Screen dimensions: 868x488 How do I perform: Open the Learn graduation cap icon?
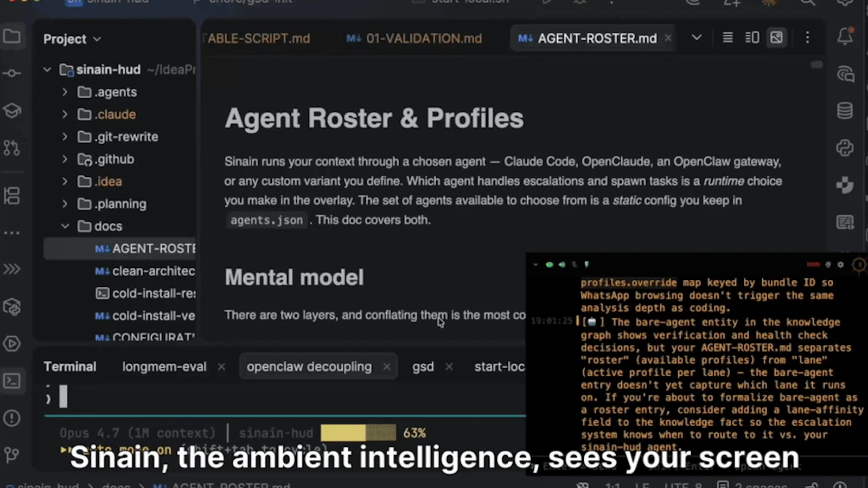12,110
